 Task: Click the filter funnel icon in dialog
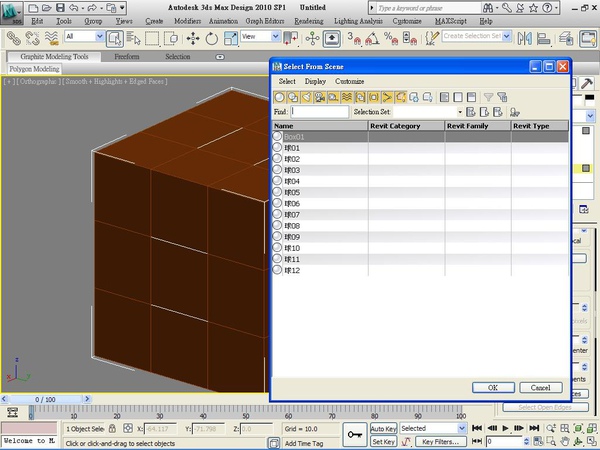click(x=488, y=97)
